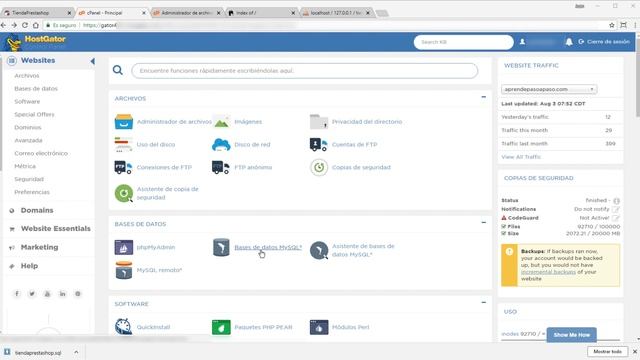The image size is (640, 360).
Task: Switch to Administrador de archivos browser tab
Action: point(186,13)
